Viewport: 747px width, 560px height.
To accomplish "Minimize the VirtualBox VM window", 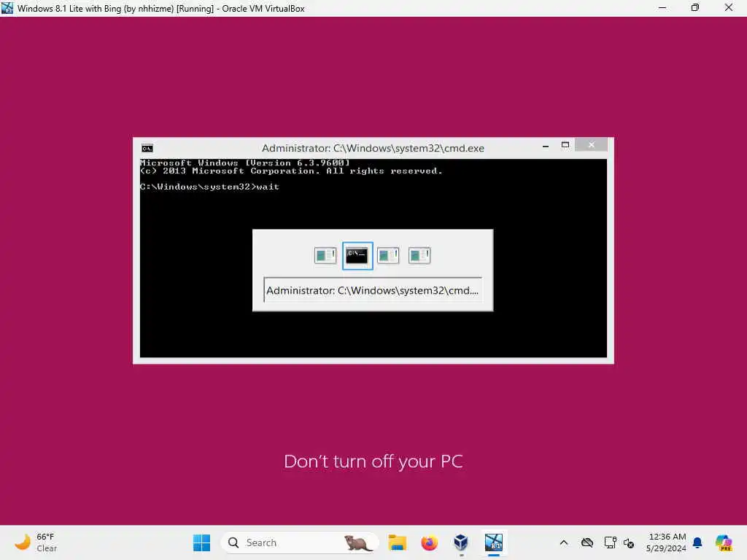I will [x=662, y=8].
